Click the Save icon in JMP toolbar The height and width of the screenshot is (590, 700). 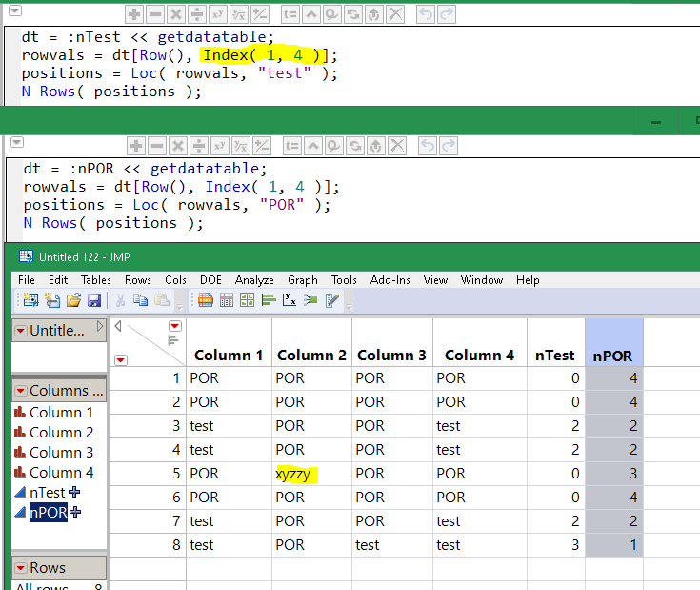[94, 301]
